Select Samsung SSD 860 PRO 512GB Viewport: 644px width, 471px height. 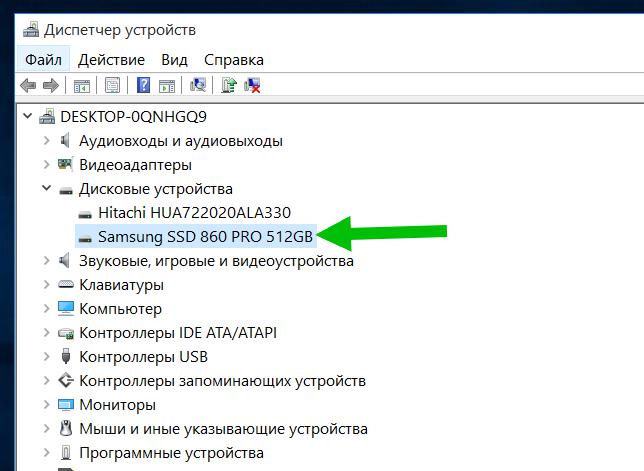[205, 237]
